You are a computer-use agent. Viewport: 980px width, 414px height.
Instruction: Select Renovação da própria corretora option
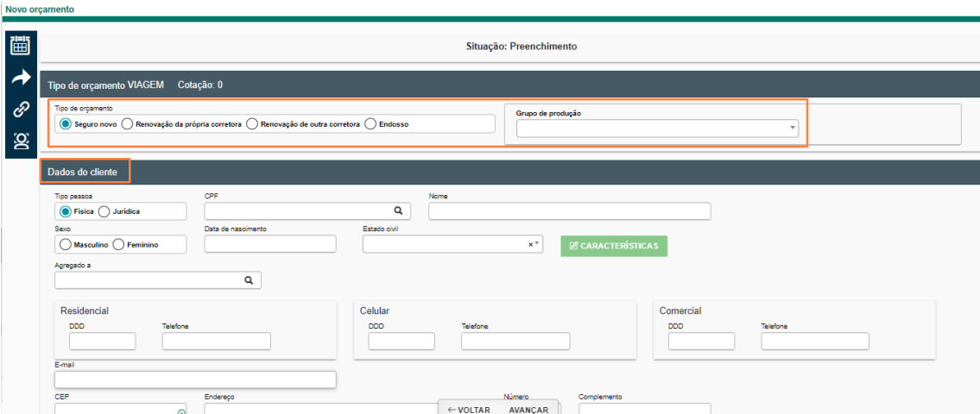127,123
